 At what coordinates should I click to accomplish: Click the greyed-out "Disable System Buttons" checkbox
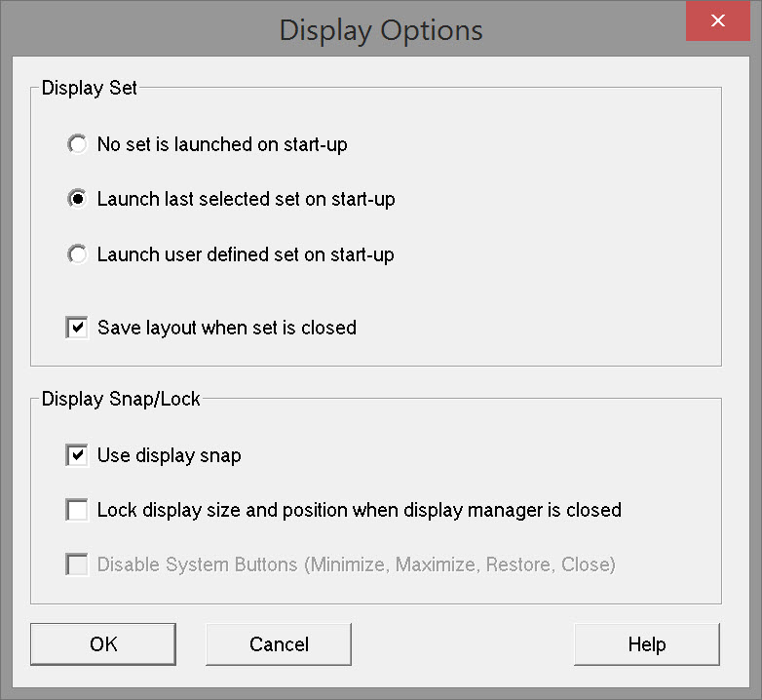[77, 564]
